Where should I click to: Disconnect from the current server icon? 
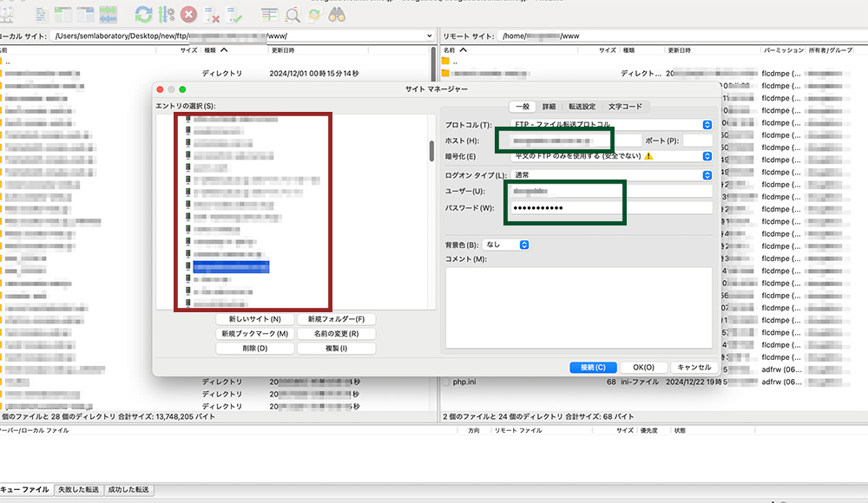coord(212,15)
